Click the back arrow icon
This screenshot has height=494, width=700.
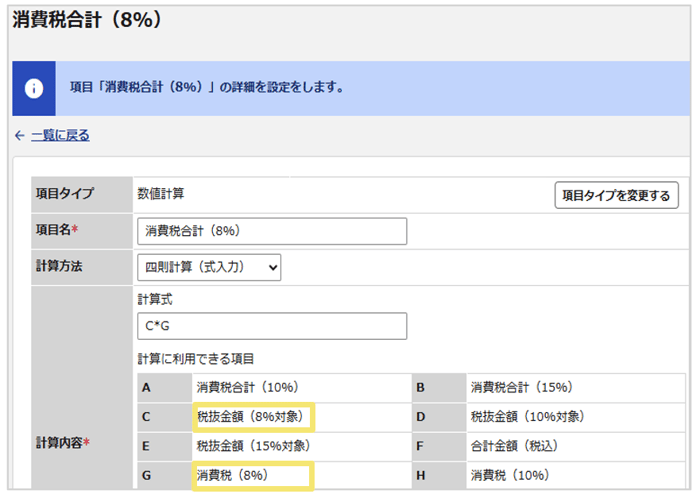[19, 135]
